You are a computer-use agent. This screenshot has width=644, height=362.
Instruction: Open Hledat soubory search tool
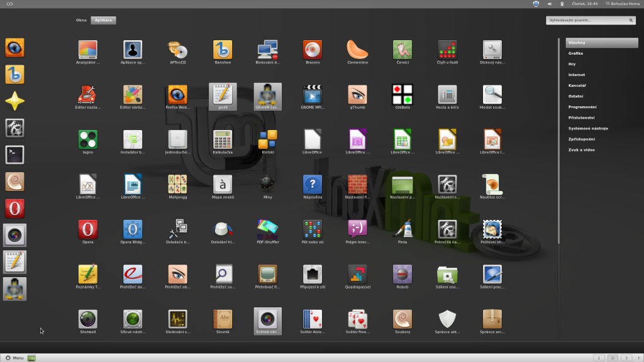coord(492,97)
